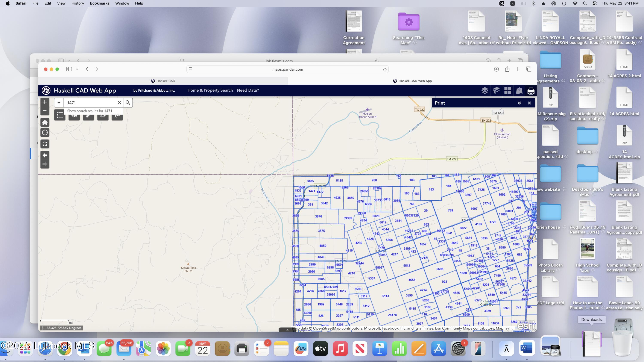Toggle full screen map view

click(45, 144)
